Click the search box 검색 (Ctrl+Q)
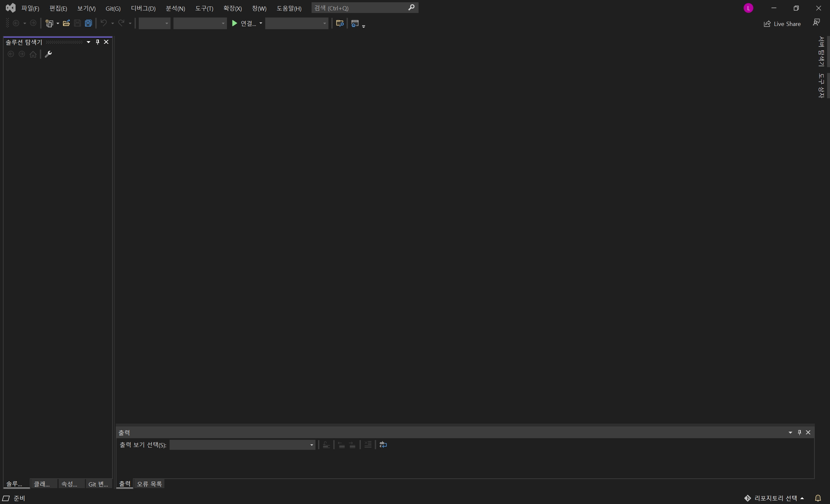This screenshot has width=830, height=504. [361, 8]
